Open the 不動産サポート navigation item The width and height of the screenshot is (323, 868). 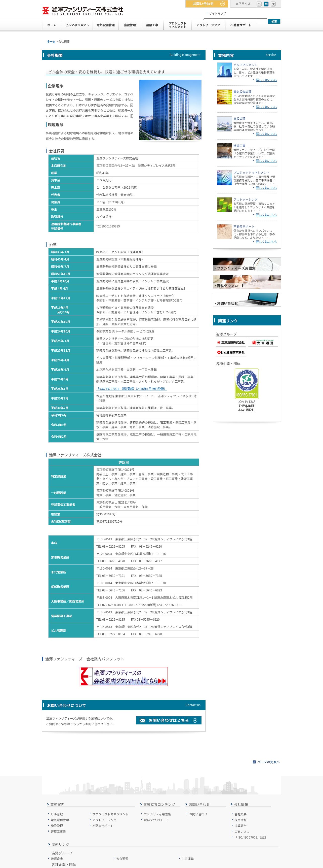tap(240, 25)
